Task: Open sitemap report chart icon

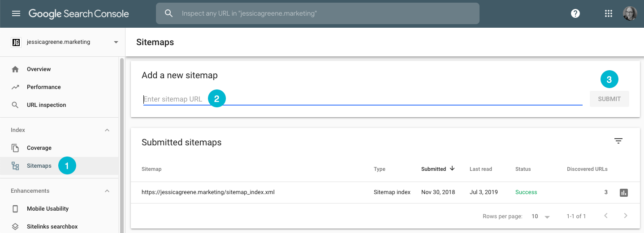Action: click(x=624, y=193)
